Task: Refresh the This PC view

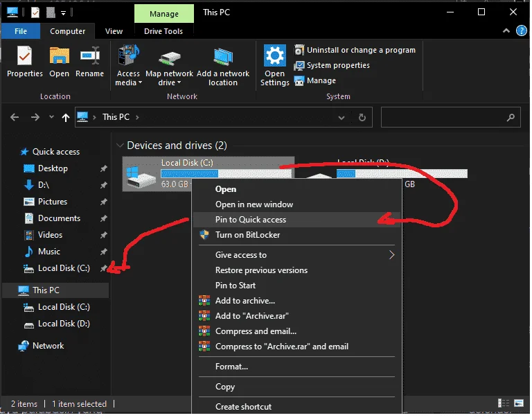Action: pos(362,118)
